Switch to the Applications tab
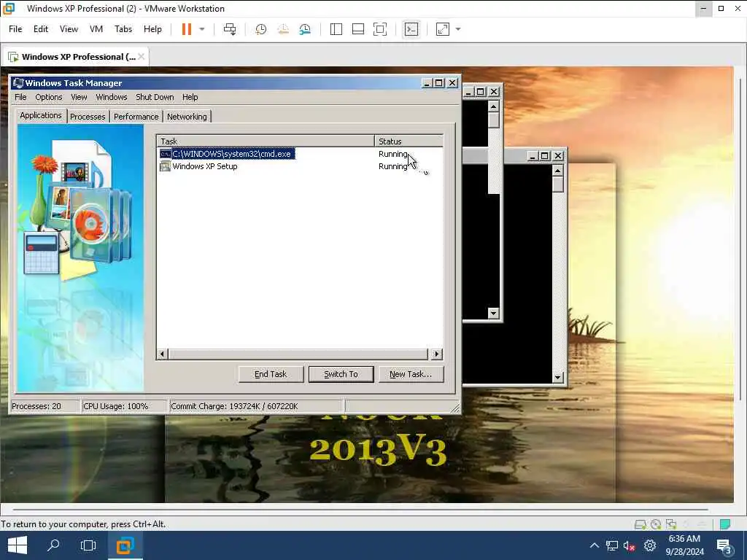 pos(41,116)
